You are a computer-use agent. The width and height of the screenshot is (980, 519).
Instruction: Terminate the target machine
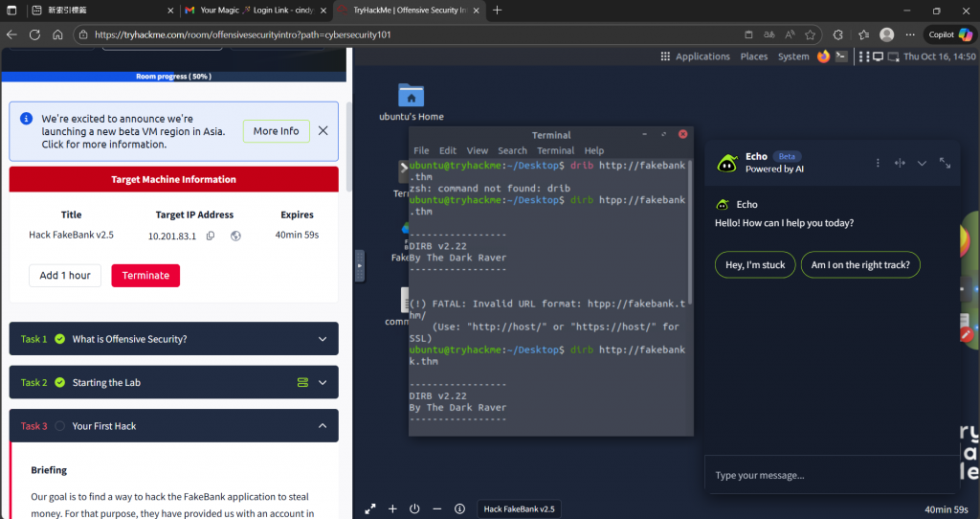coord(145,275)
